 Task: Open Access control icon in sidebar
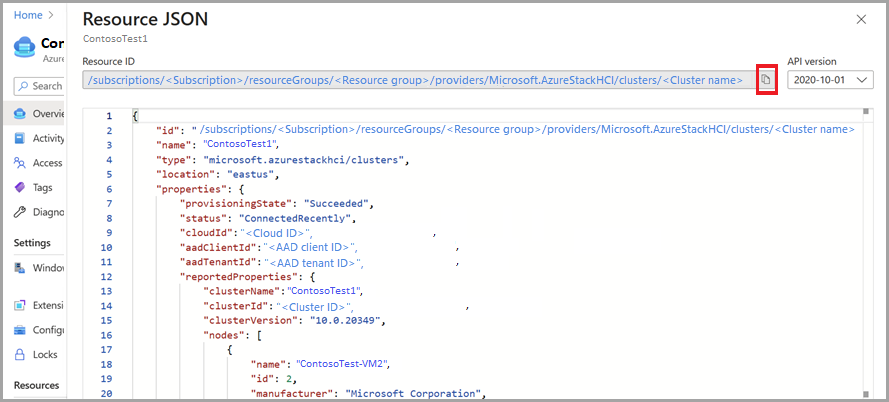point(20,163)
